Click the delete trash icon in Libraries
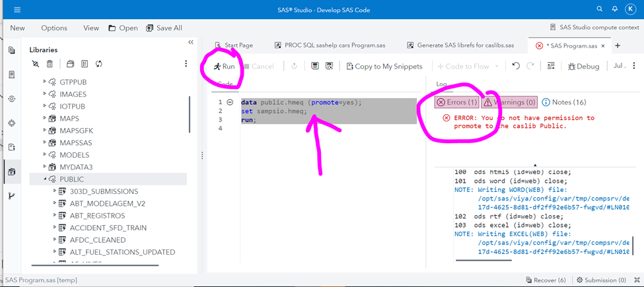Viewport: 644px width, 287px height. (50, 63)
